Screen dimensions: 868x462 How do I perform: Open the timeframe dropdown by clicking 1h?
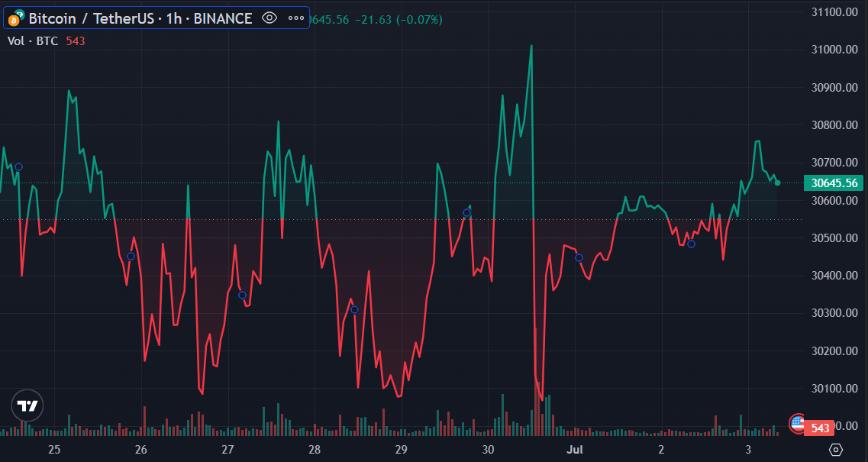pos(174,18)
